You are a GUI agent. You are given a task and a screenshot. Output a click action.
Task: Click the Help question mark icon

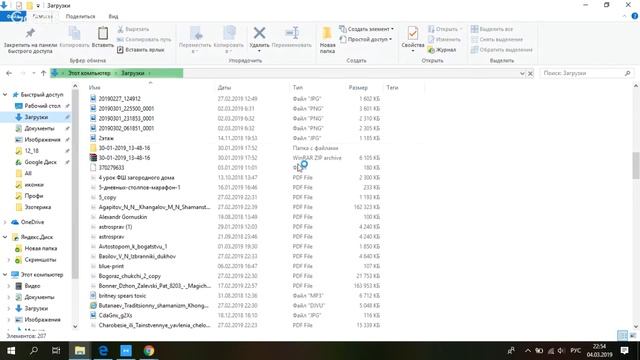coord(635,16)
